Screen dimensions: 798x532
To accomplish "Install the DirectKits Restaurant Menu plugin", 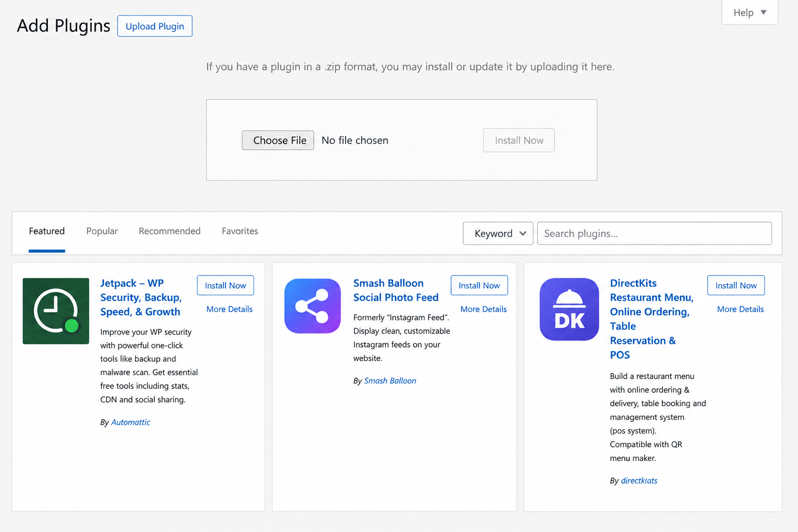I will pyautogui.click(x=736, y=285).
